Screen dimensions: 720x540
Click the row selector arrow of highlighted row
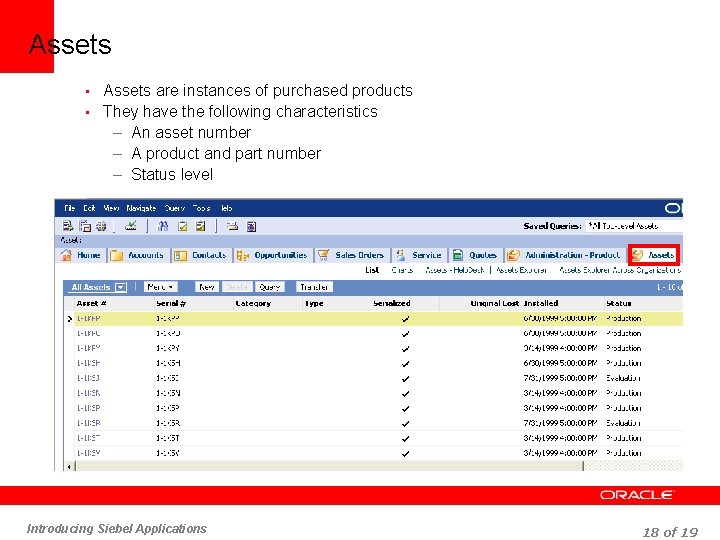pos(69,319)
